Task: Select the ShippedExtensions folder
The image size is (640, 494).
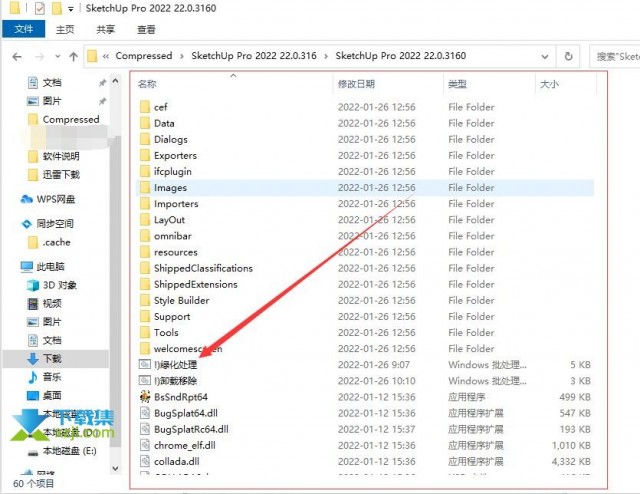Action: click(196, 284)
